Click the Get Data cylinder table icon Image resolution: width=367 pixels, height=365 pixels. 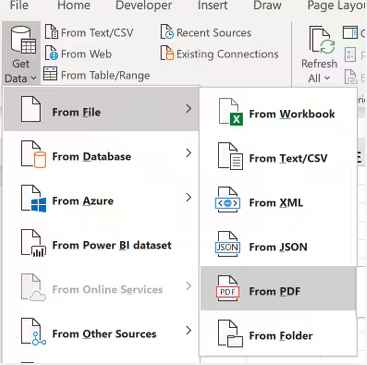coord(23,40)
